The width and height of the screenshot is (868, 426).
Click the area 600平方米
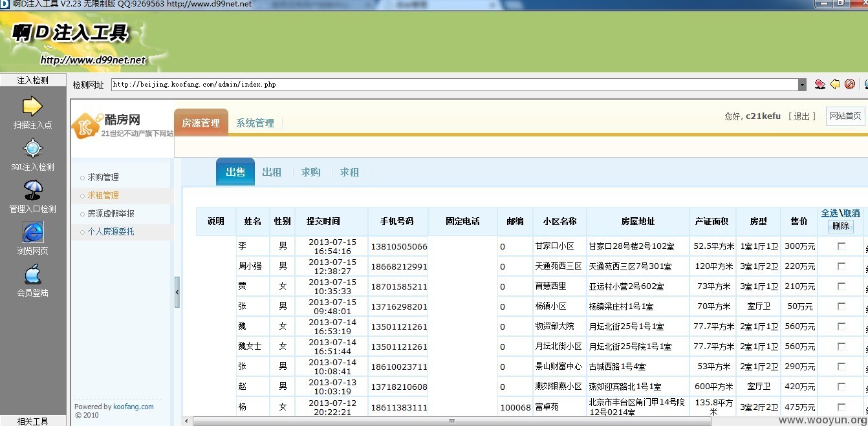pos(713,387)
